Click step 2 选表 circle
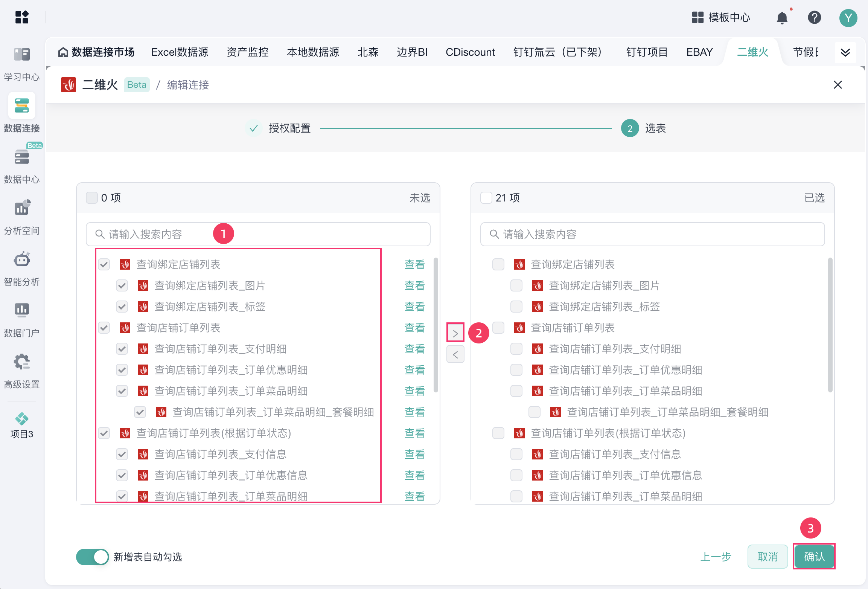This screenshot has width=868, height=589. 630,128
